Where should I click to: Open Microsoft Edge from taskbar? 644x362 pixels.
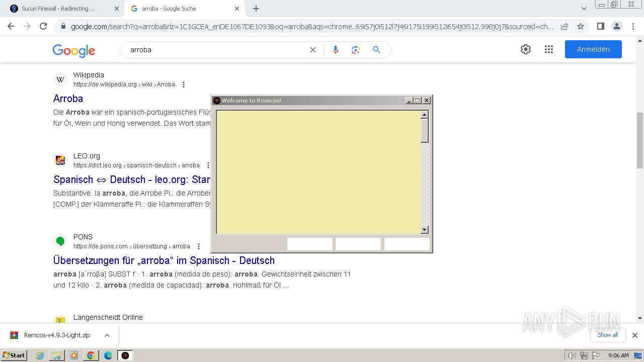coord(108,355)
